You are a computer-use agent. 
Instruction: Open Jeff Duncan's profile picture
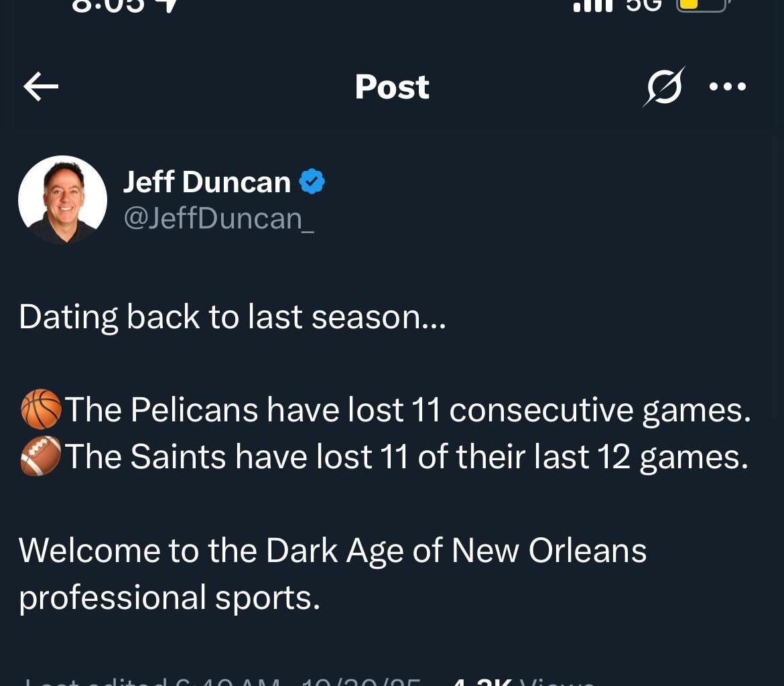click(x=62, y=200)
